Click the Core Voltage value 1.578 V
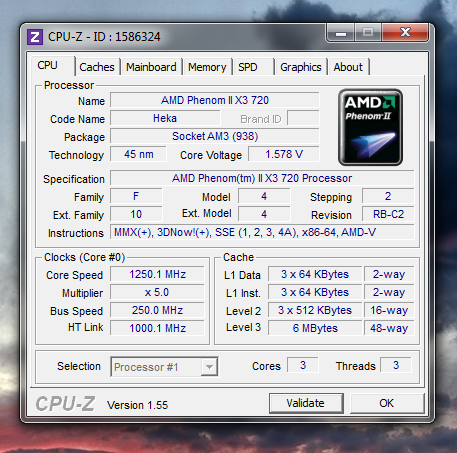The width and height of the screenshot is (457, 453). (284, 154)
